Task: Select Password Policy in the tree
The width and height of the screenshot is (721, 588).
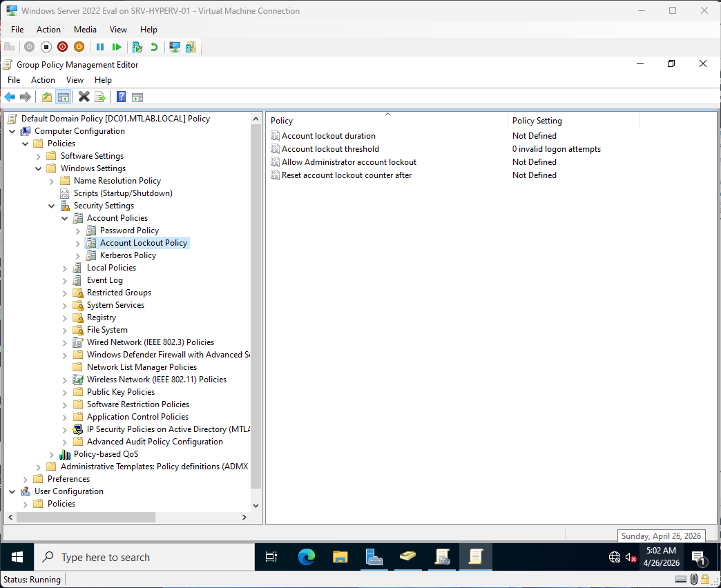Action: [129, 231]
